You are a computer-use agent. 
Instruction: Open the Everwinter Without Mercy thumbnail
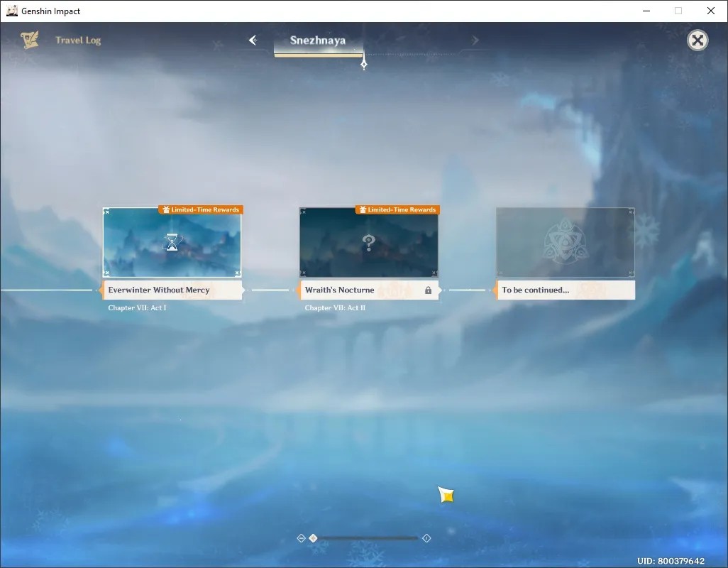[172, 242]
